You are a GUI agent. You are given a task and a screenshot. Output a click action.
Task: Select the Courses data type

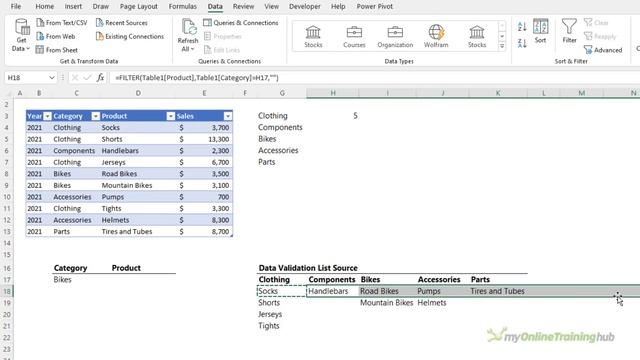(x=354, y=36)
